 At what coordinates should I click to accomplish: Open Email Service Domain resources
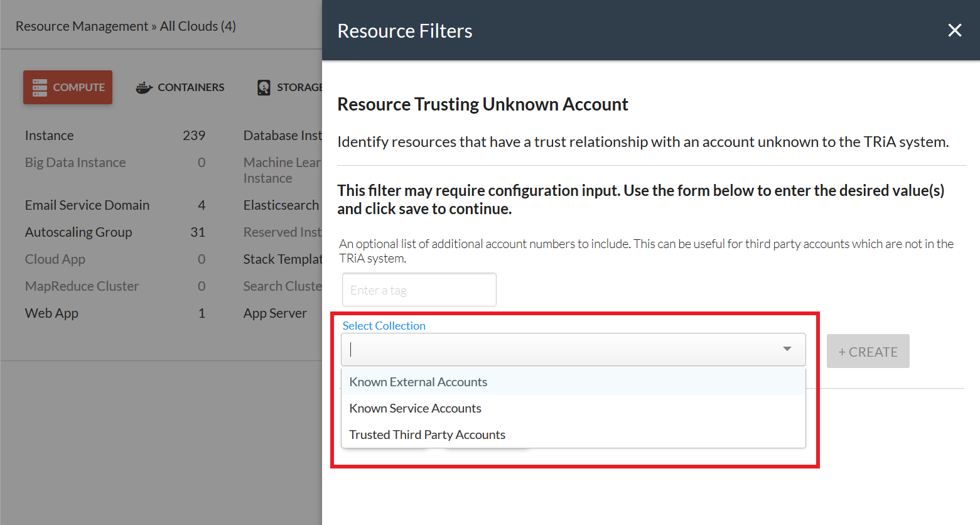click(87, 205)
